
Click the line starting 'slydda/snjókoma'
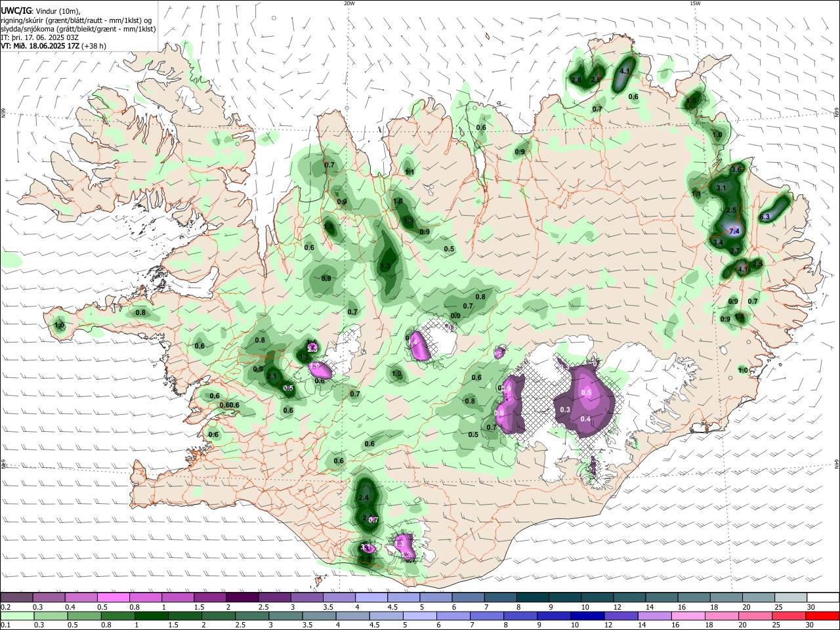click(x=78, y=29)
